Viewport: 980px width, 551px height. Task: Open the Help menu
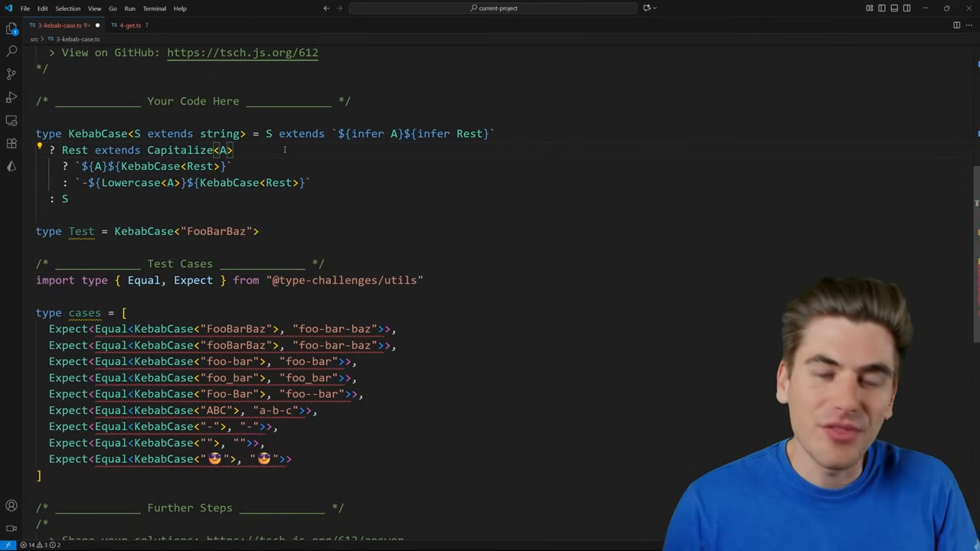(x=180, y=8)
